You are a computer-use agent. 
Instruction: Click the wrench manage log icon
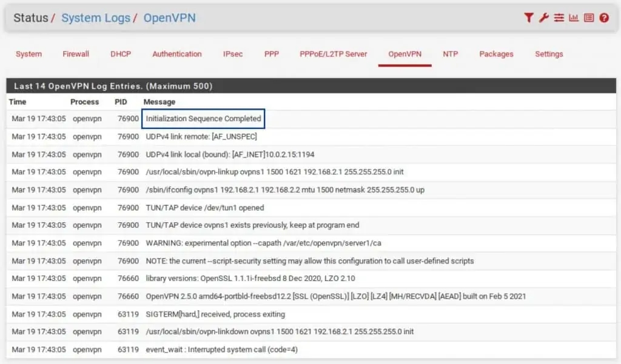(544, 18)
